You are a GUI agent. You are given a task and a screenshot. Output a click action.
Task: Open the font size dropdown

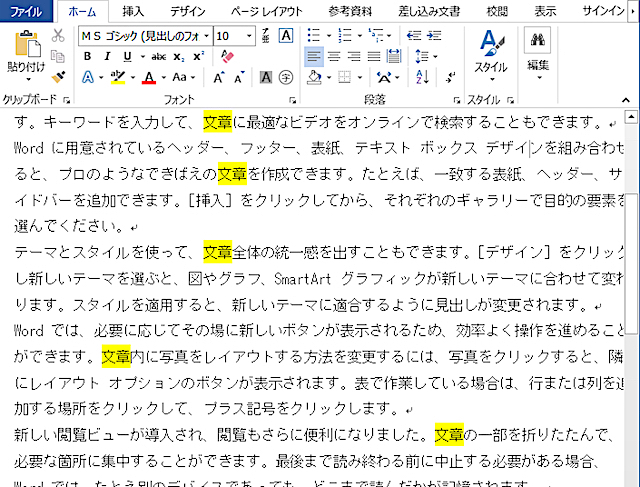coord(250,36)
